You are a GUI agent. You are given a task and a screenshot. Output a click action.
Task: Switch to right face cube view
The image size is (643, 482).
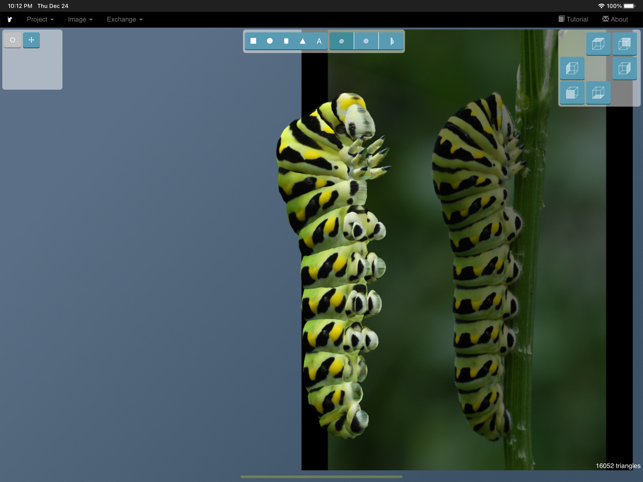624,68
